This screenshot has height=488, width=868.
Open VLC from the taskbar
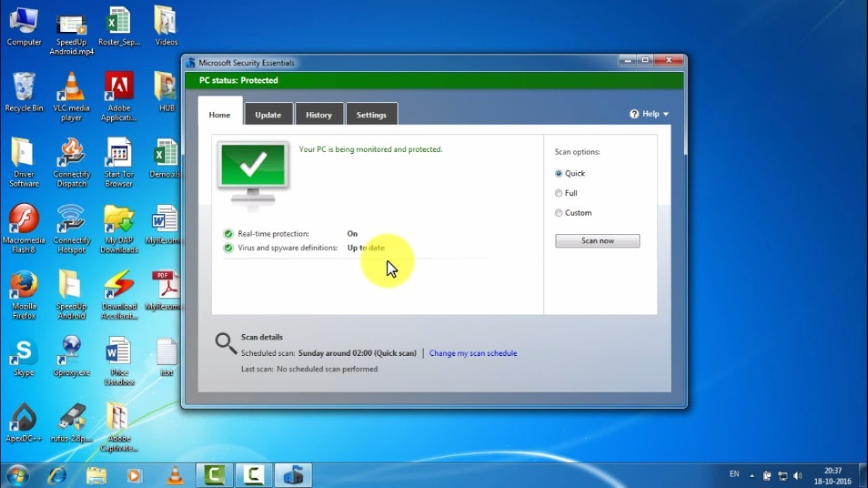(174, 475)
